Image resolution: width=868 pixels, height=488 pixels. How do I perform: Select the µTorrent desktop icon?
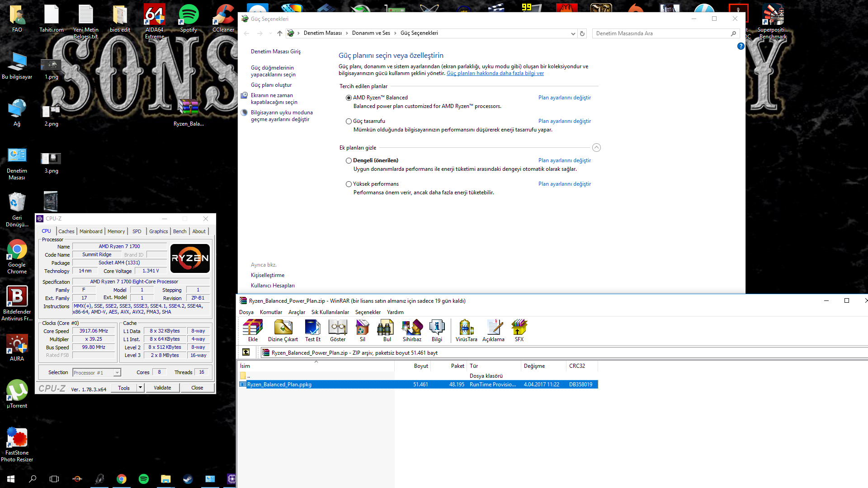point(17,394)
